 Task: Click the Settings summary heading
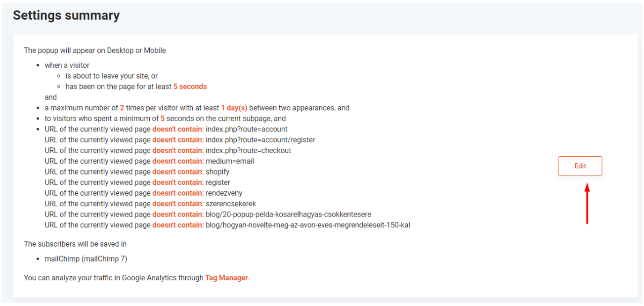[66, 15]
